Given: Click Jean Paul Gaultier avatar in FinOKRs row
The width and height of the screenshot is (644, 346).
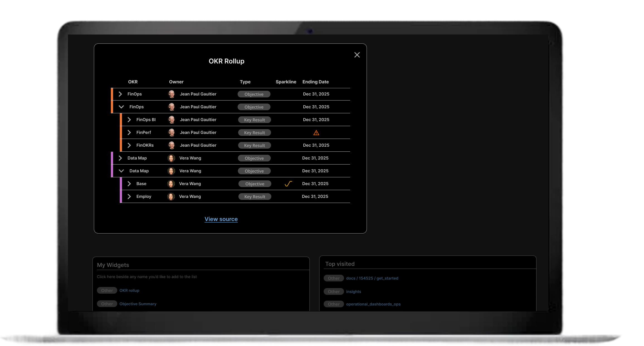Looking at the screenshot, I should (172, 145).
